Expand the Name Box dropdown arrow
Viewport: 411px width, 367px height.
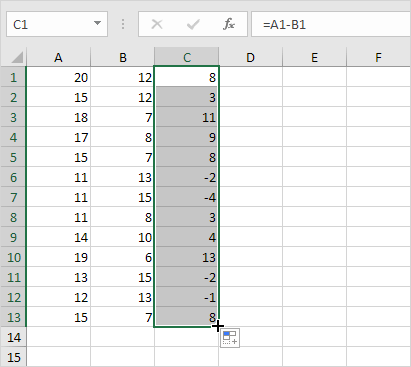coord(97,23)
